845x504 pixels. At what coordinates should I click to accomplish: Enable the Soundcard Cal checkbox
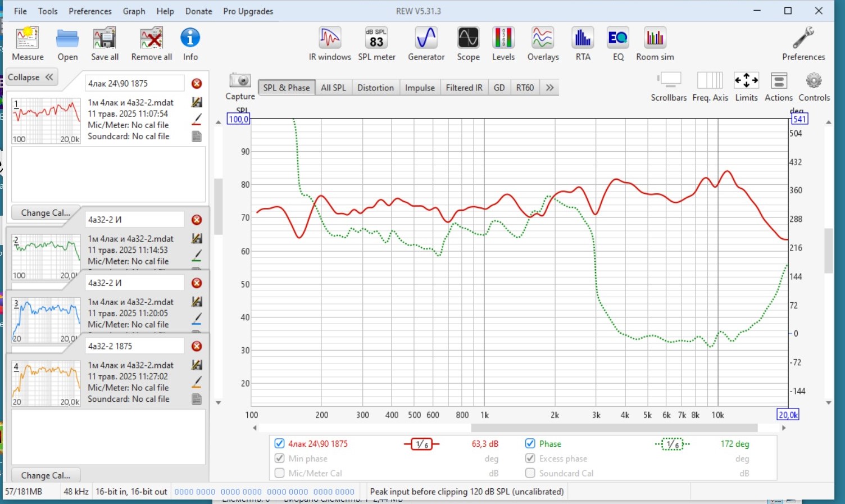[530, 473]
